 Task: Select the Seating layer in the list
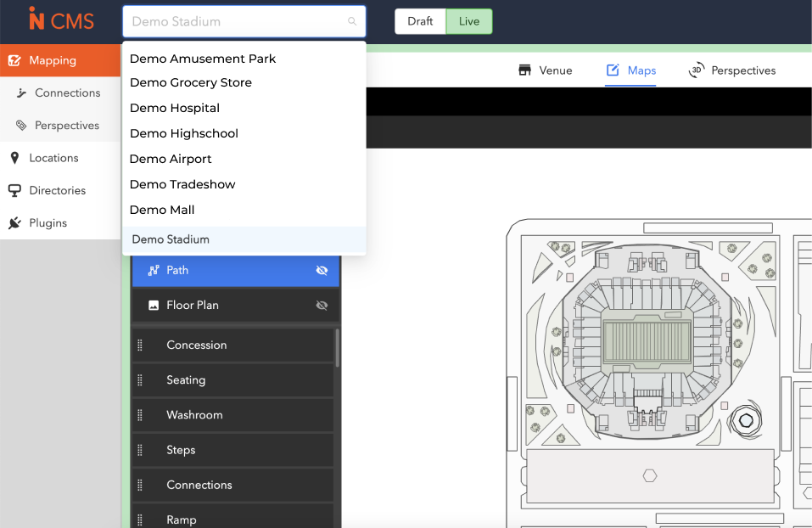pyautogui.click(x=188, y=380)
